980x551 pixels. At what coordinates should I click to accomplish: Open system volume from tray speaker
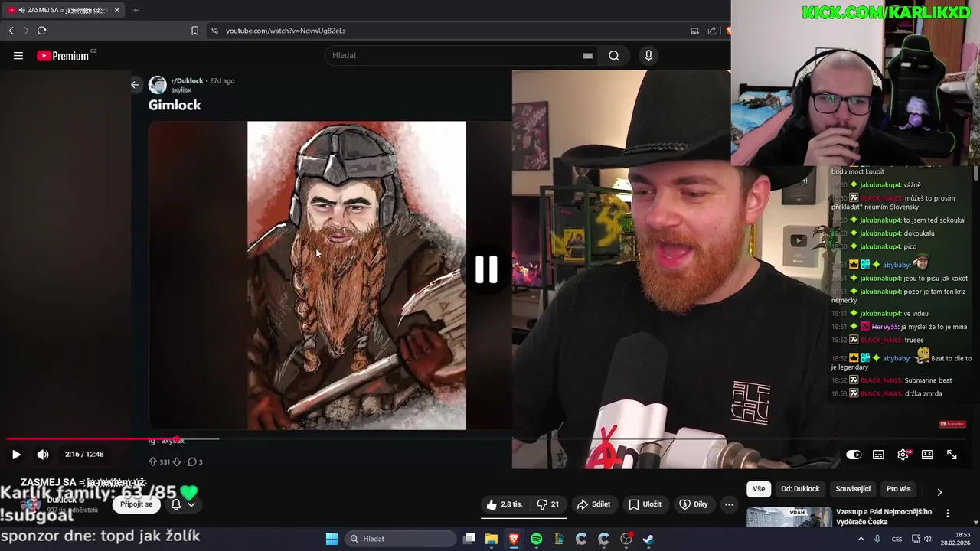click(928, 539)
